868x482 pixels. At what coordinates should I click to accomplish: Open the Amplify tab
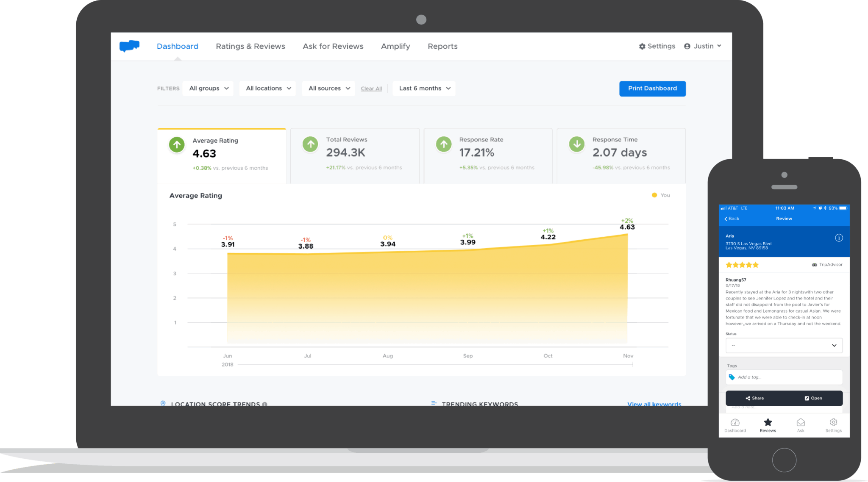pos(395,46)
